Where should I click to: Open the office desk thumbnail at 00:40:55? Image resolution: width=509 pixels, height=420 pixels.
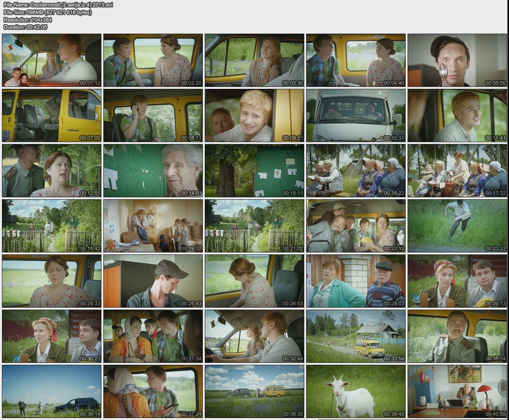coord(457,391)
